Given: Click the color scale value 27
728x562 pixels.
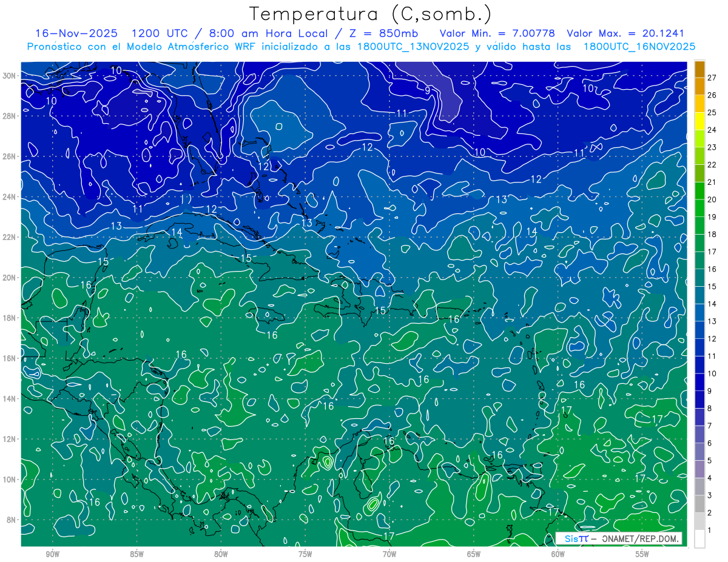Looking at the screenshot, I should click(x=712, y=77).
